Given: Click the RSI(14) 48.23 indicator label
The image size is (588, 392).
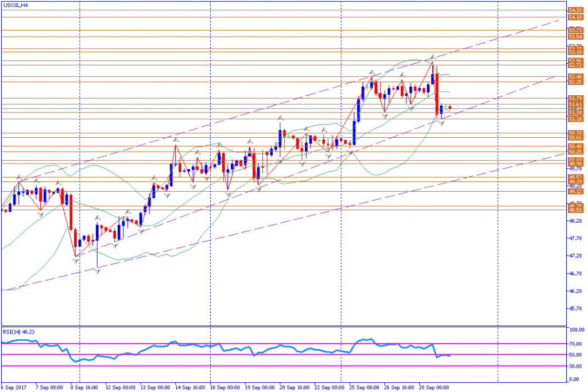Looking at the screenshot, I should click(x=19, y=332).
